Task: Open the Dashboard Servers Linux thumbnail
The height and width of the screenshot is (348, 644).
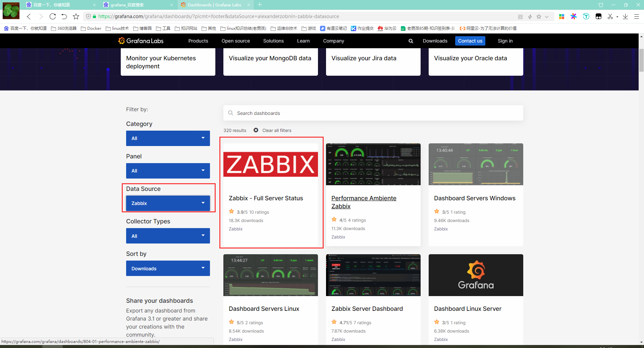Action: click(271, 275)
